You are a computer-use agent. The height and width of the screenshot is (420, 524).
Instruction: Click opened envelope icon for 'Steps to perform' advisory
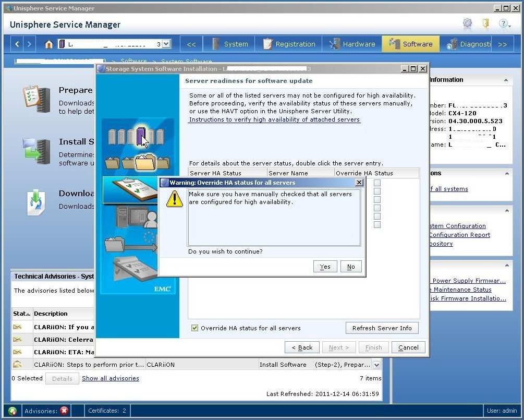(17, 364)
